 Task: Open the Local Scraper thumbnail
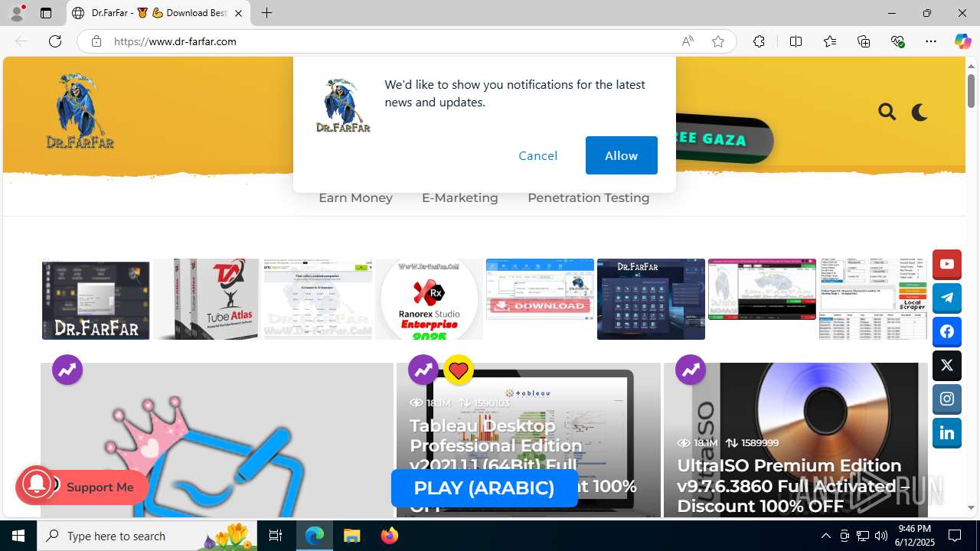point(873,299)
